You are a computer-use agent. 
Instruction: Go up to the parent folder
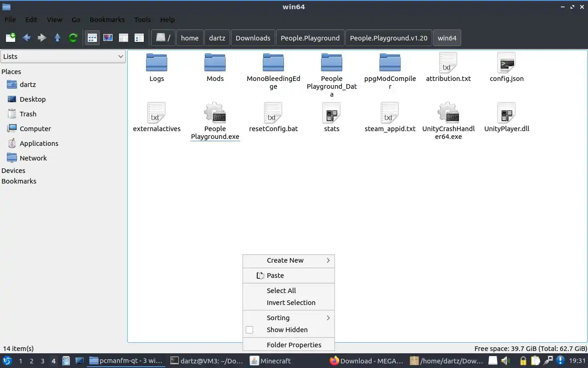[57, 38]
